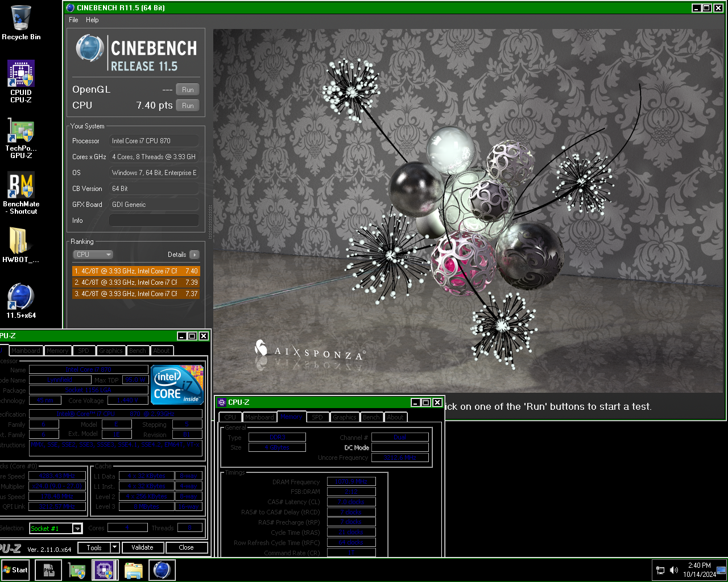728x582 pixels.
Task: Click the Cinebench Release 11.5 logo
Action: (x=136, y=54)
